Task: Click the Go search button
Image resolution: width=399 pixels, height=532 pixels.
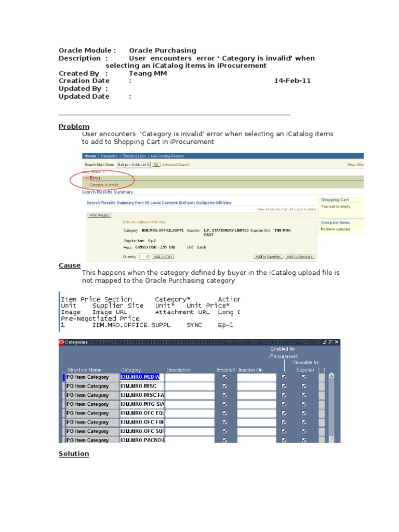Action: [156, 165]
